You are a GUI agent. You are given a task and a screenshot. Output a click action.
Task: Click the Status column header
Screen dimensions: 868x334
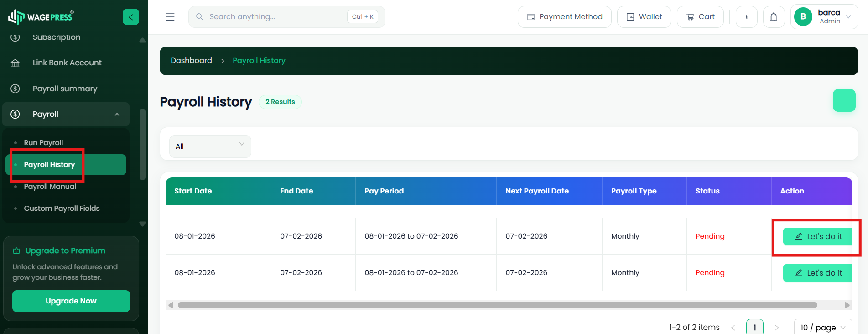point(729,191)
